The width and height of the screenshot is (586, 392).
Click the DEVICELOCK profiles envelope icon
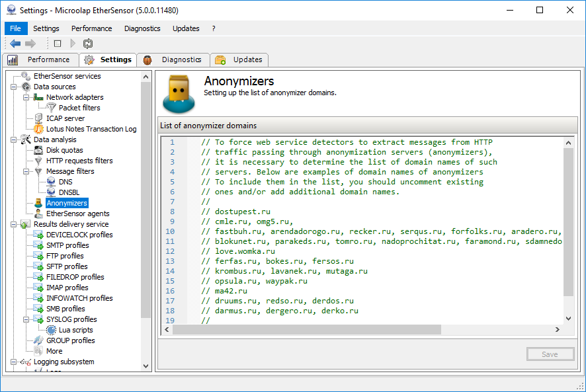38,235
